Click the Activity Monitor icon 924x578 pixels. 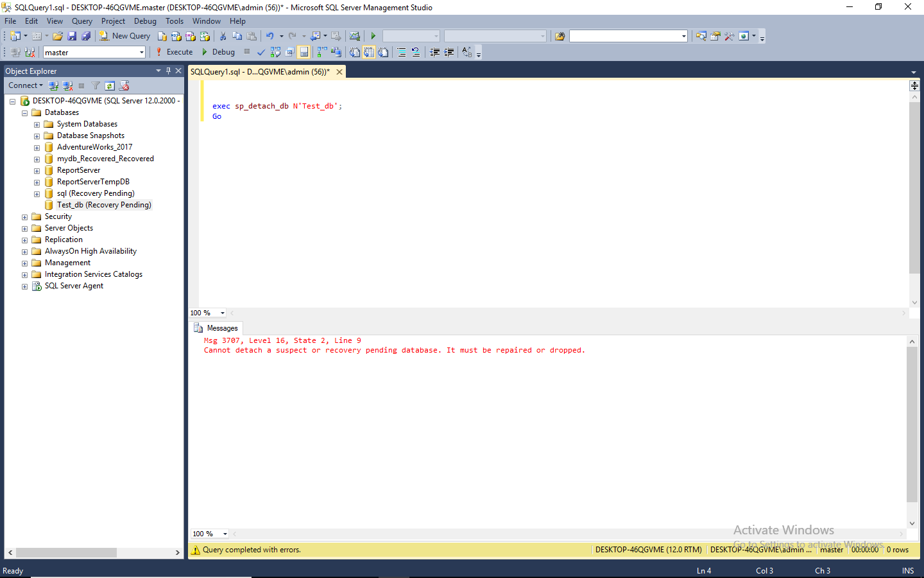tap(354, 36)
